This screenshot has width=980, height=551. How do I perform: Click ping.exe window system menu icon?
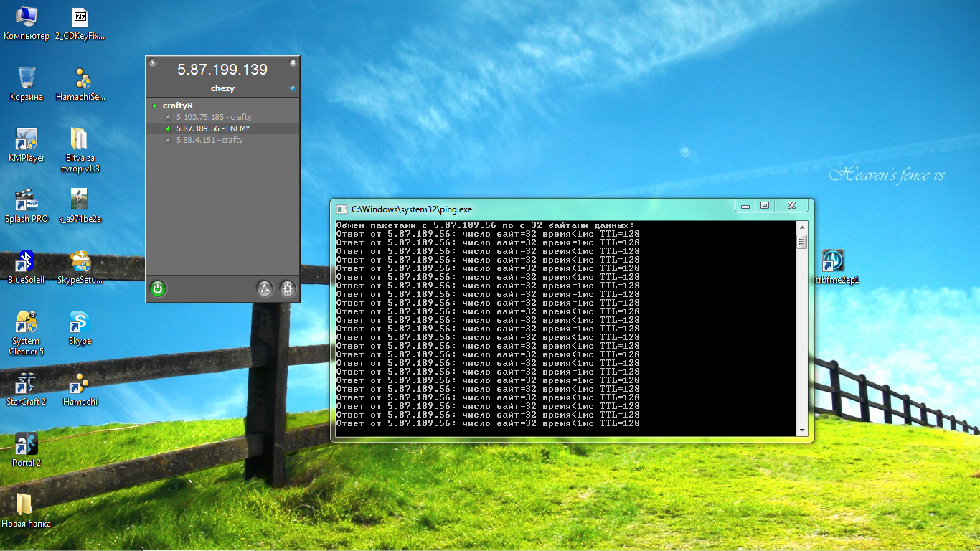tap(341, 209)
